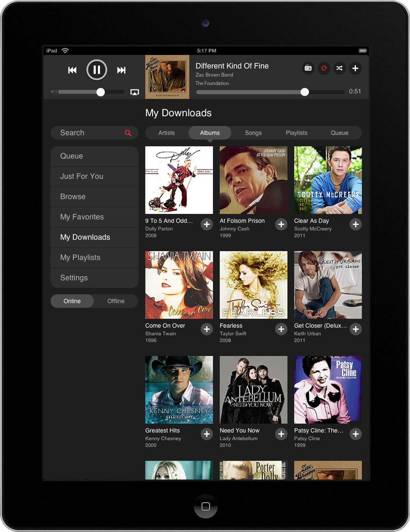410x532 pixels.
Task: Toggle shuffle playback
Action: [x=339, y=68]
